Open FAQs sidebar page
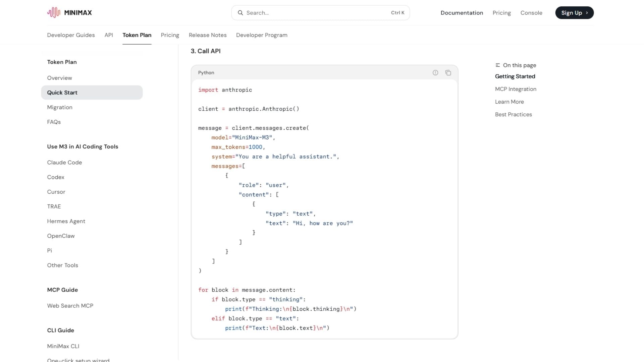The width and height of the screenshot is (644, 362). (x=54, y=122)
